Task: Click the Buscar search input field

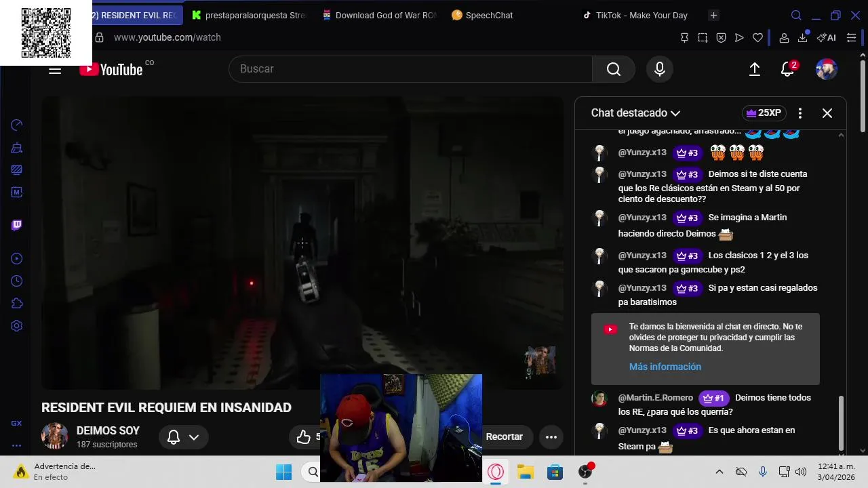Action: point(410,69)
